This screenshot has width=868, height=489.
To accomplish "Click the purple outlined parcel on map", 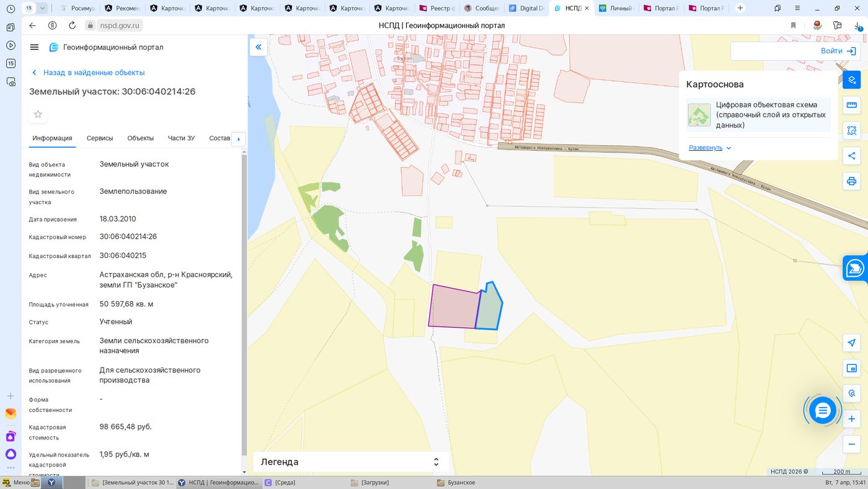I will 454,307.
